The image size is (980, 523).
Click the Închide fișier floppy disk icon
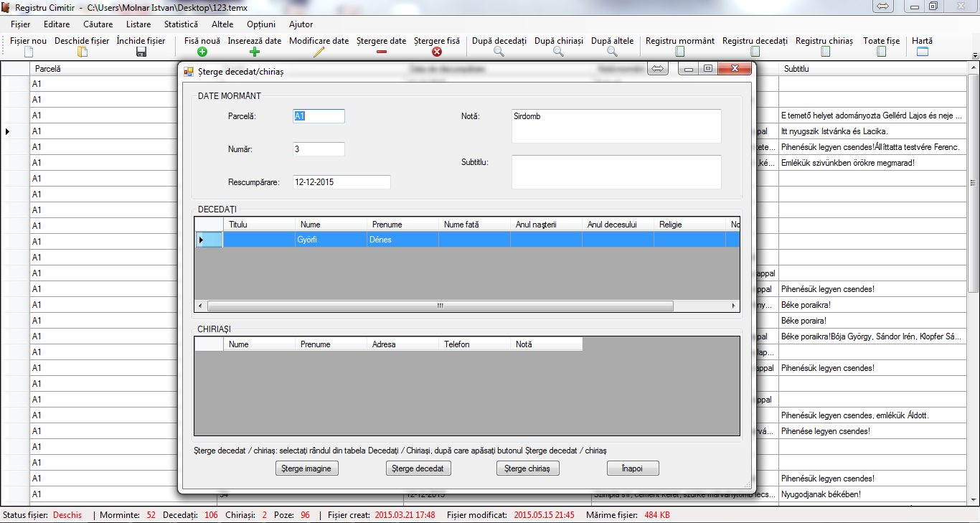pos(141,52)
